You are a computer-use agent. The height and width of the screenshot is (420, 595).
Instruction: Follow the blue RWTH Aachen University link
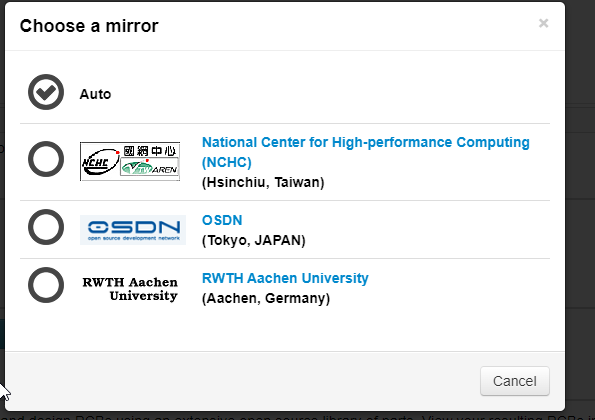(x=285, y=278)
